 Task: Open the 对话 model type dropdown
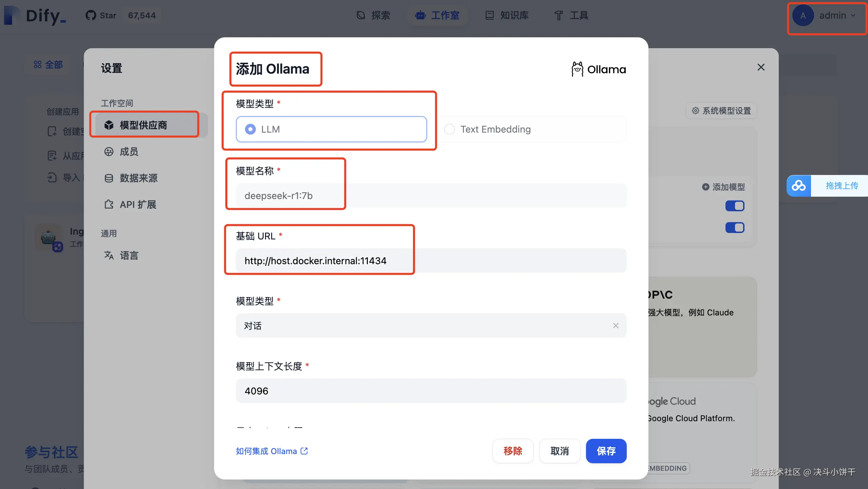[421, 326]
